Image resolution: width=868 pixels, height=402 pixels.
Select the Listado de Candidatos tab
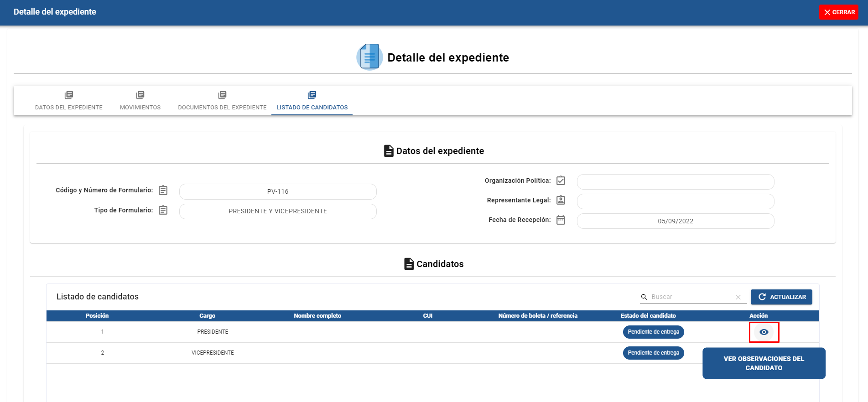312,101
